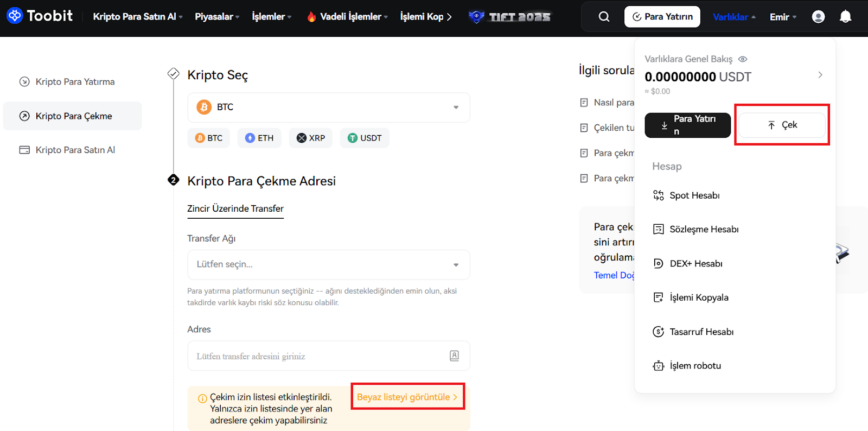Click the Toobit logo

pyautogui.click(x=39, y=16)
